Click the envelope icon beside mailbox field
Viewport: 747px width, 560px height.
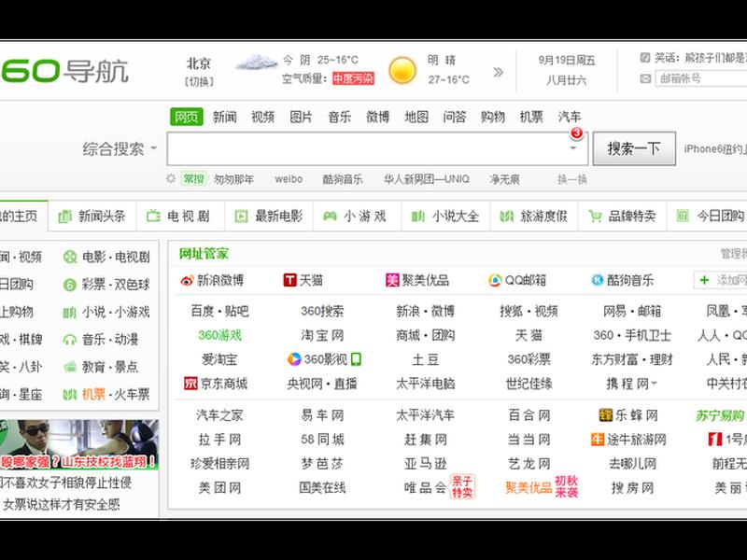pyautogui.click(x=645, y=78)
